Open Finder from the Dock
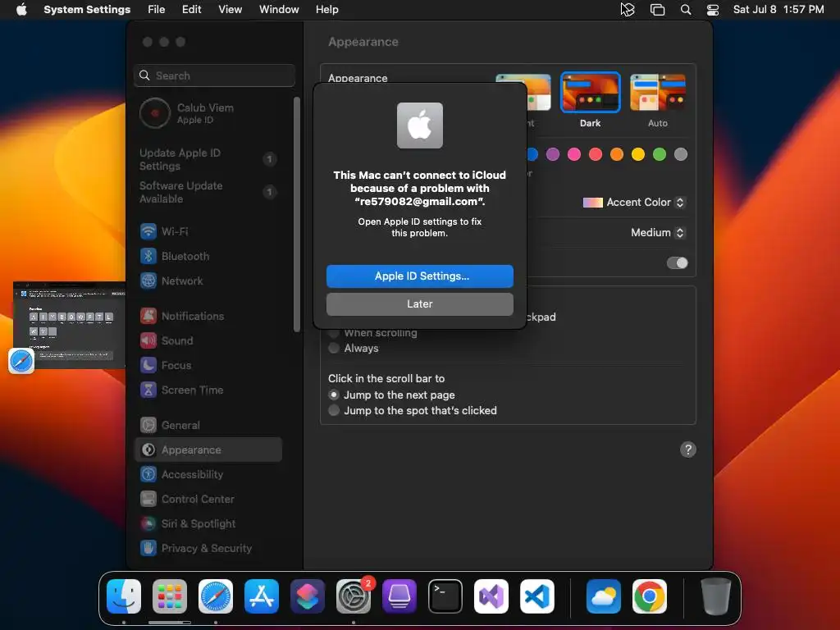Image resolution: width=840 pixels, height=630 pixels. [x=124, y=596]
